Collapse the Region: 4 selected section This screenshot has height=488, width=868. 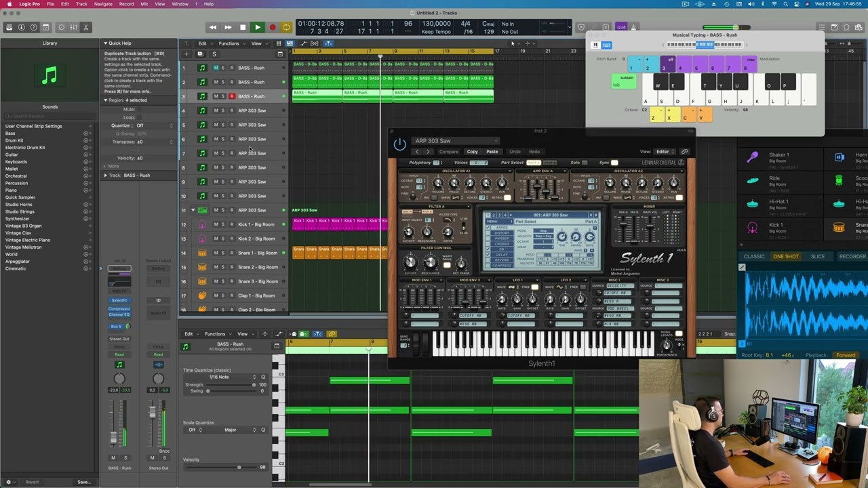[x=106, y=100]
